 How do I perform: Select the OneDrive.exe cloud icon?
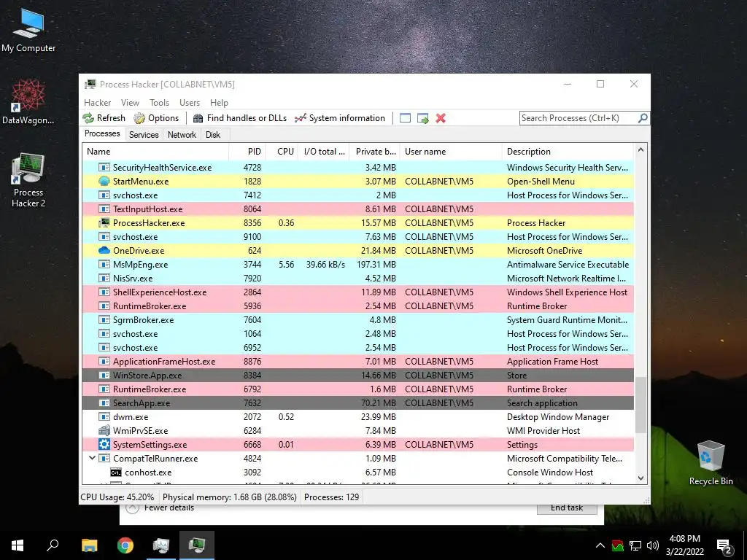pos(104,251)
